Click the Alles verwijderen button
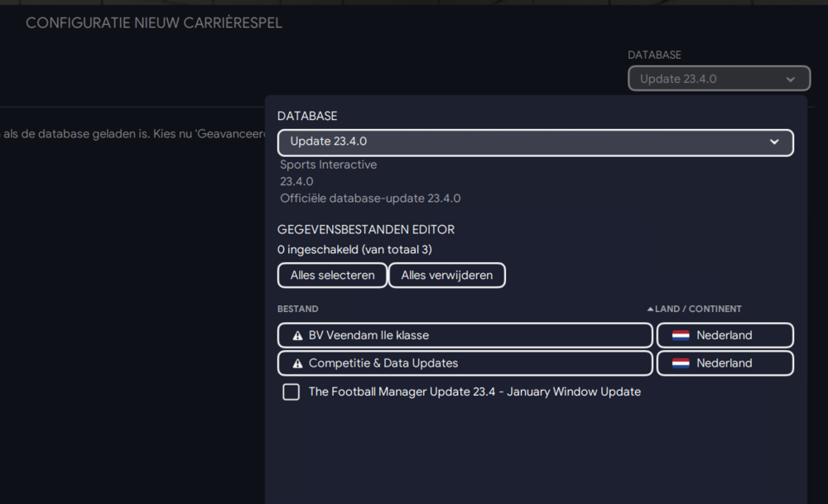This screenshot has height=504, width=828. point(447,275)
